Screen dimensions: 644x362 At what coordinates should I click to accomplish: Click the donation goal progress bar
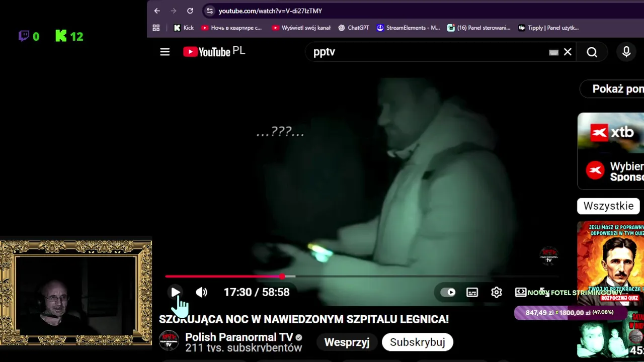[x=571, y=313]
